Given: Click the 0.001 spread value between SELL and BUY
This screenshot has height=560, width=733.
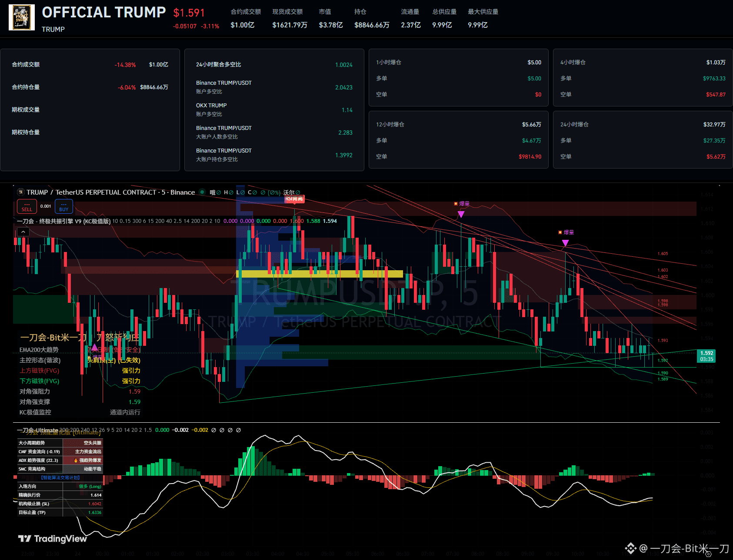Looking at the screenshot, I should click(46, 206).
